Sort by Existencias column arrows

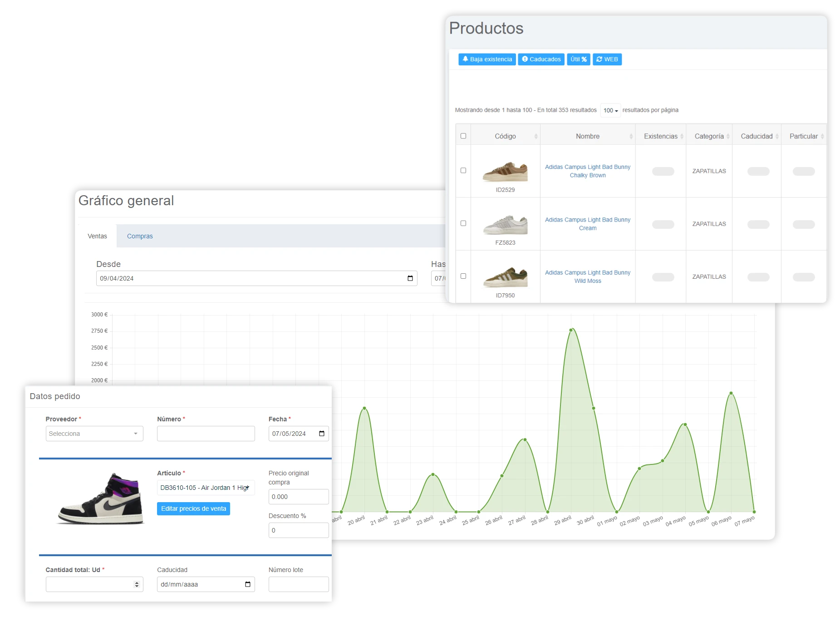click(x=682, y=136)
